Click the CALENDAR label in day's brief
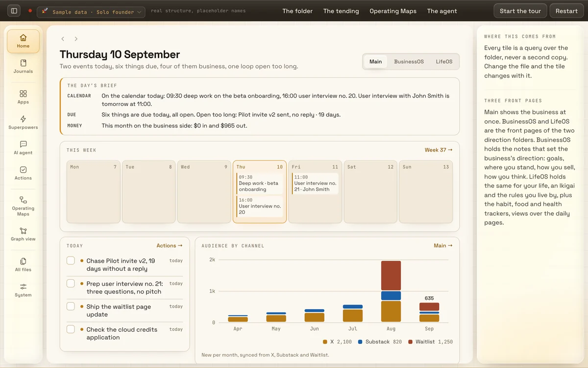Image resolution: width=588 pixels, height=368 pixels. pos(79,96)
